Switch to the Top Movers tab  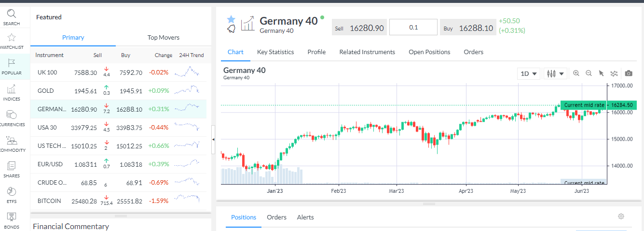(x=163, y=37)
